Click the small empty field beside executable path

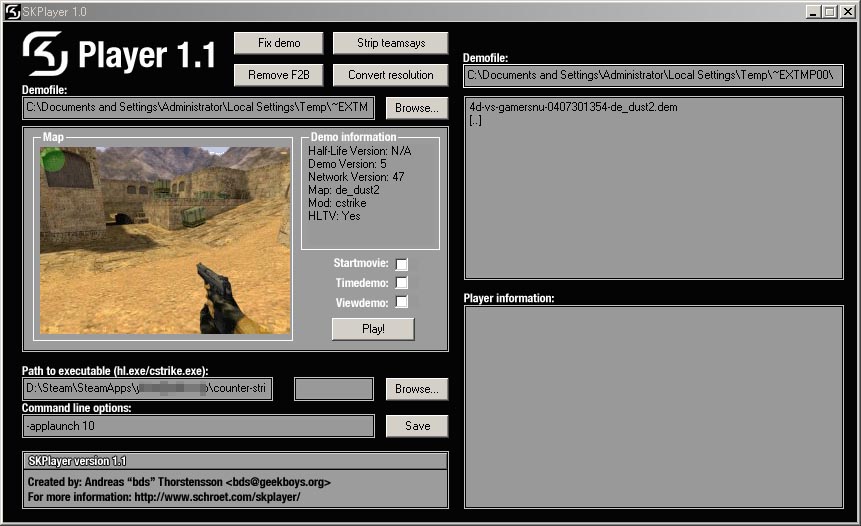(x=334, y=389)
